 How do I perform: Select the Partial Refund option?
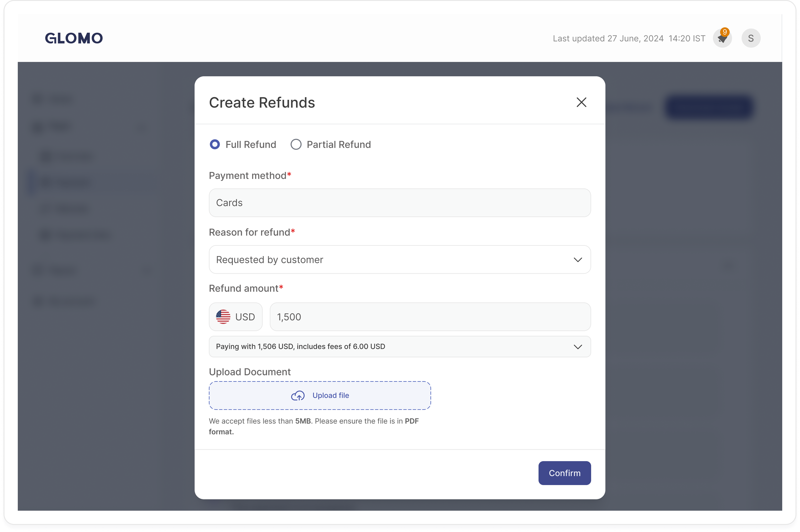[x=296, y=144]
